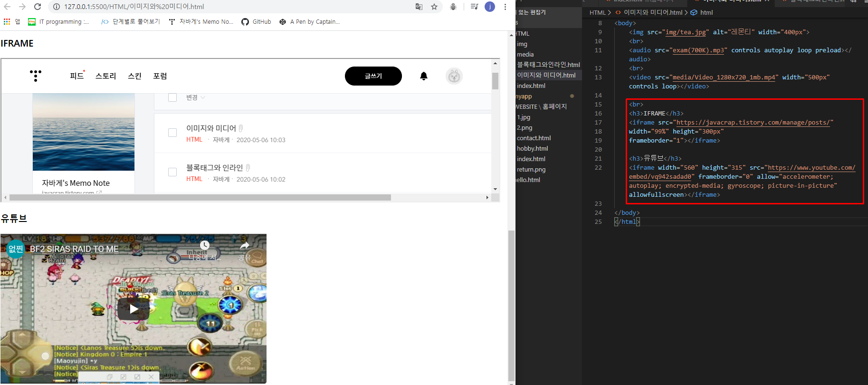Check the 블록태그와 인라인 post checkbox
The image size is (868, 385).
point(172,172)
